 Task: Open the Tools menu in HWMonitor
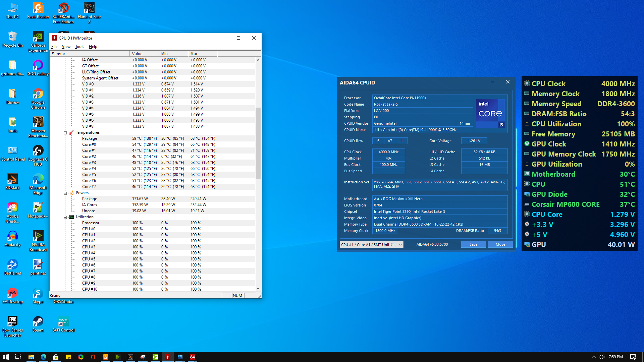pos(79,47)
